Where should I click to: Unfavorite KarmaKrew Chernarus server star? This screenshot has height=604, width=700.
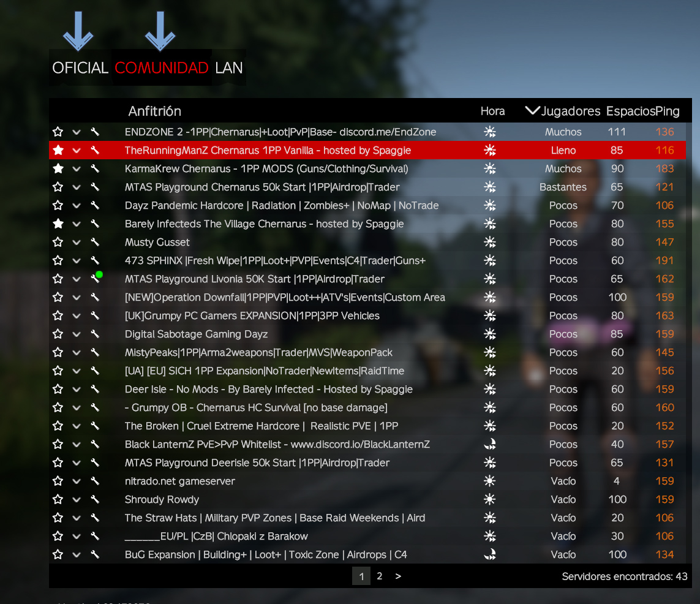coord(58,168)
